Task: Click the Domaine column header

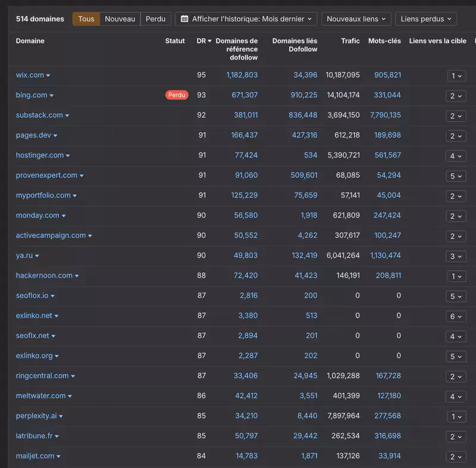Action: (30, 41)
